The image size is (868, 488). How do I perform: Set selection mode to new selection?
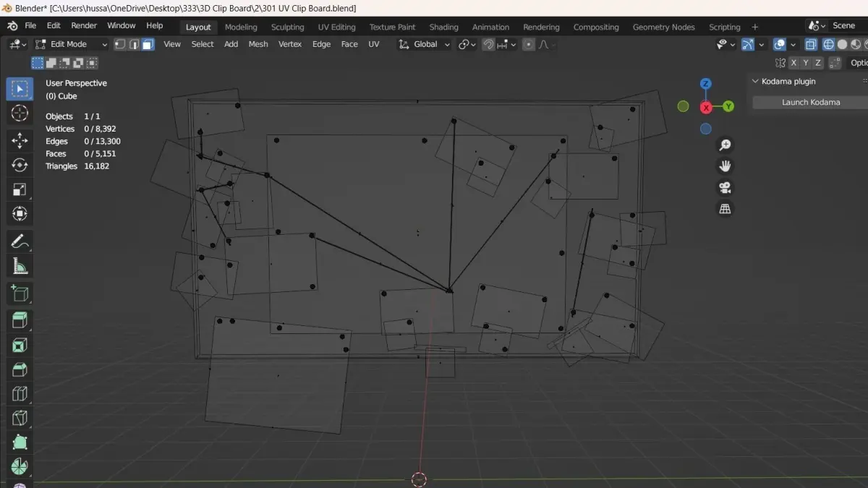[x=38, y=63]
